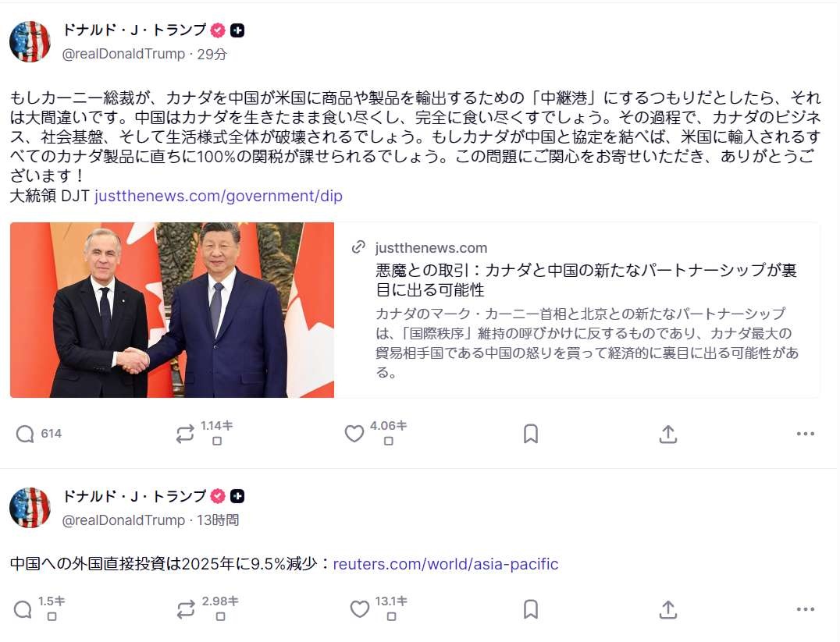This screenshot has height=642, width=840.
Task: Open the justthenews.com/government/dip link
Action: coord(219,196)
